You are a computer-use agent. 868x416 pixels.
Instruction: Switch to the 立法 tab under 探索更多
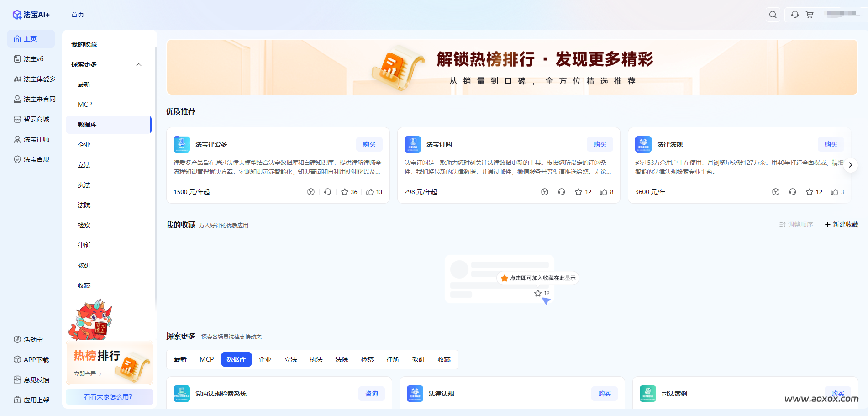pyautogui.click(x=291, y=359)
